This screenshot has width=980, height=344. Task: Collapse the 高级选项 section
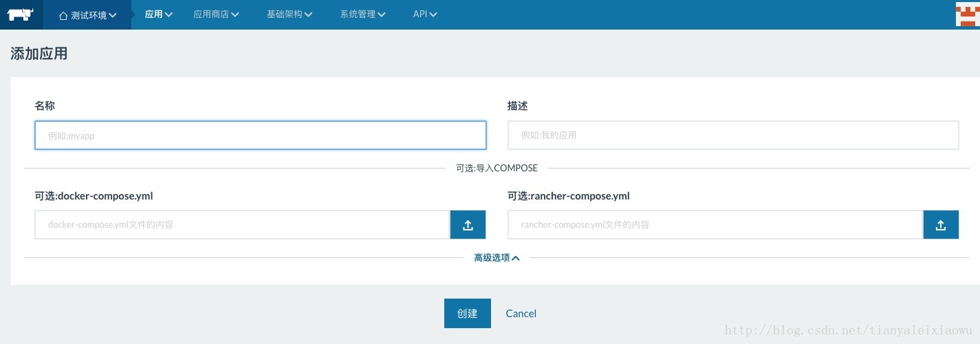point(497,257)
